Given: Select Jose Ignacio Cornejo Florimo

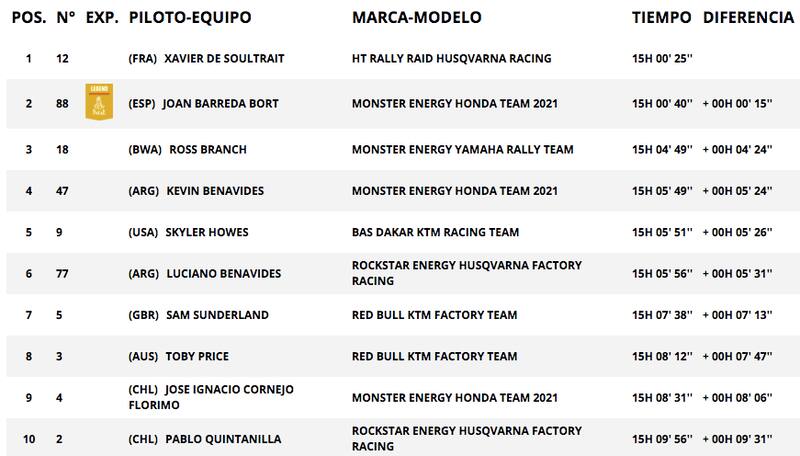Looking at the screenshot, I should pyautogui.click(x=213, y=395).
